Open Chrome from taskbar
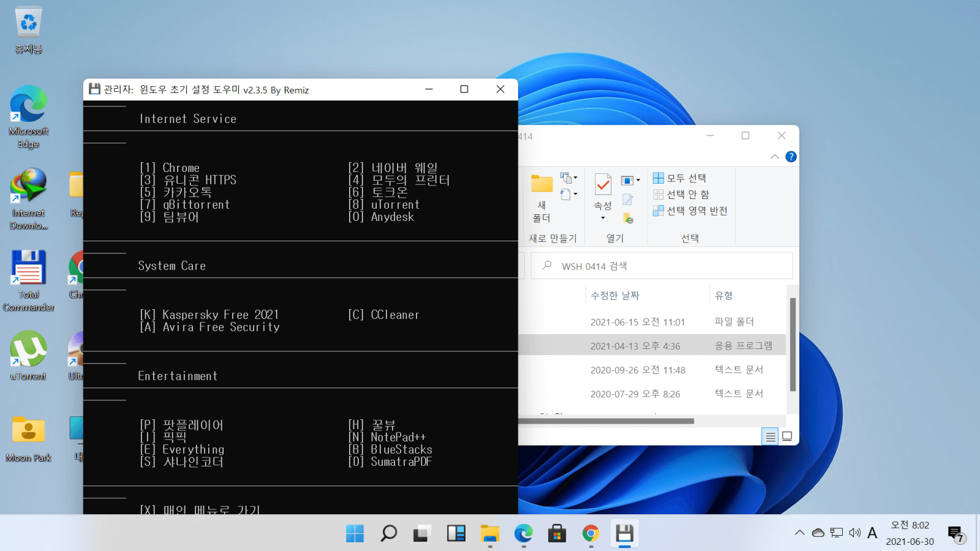Image resolution: width=980 pixels, height=551 pixels. coord(590,533)
